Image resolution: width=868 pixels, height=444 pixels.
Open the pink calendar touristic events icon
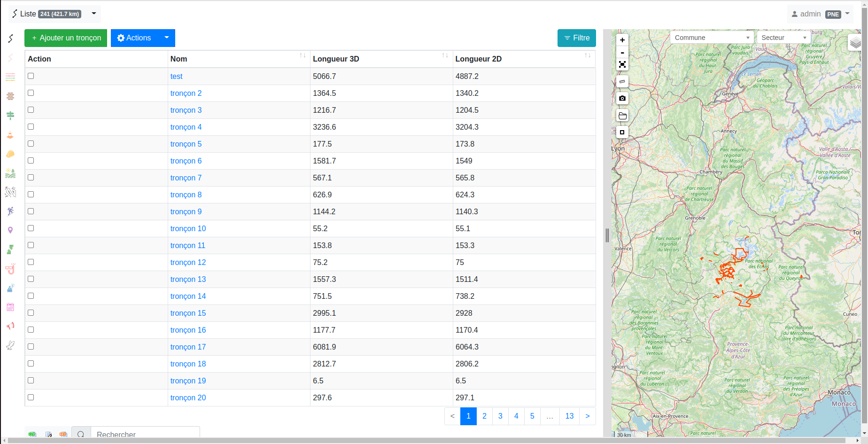click(x=10, y=307)
